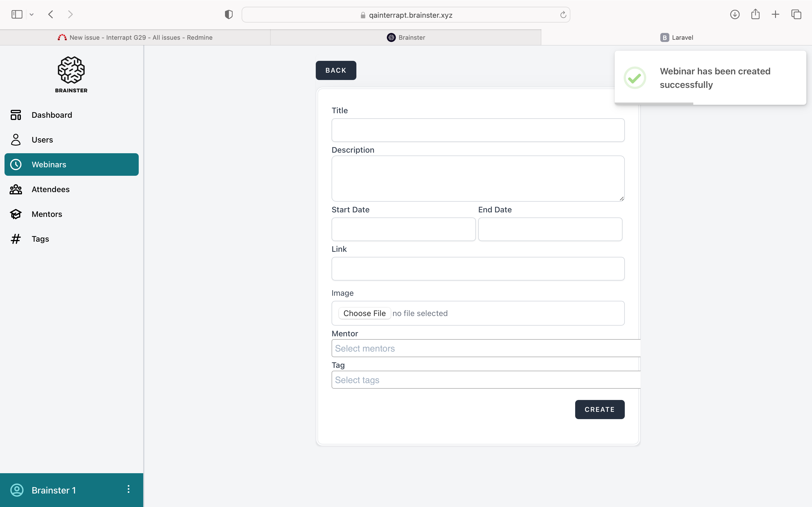Open the three-dot menu beside Brainster 1

(x=128, y=489)
